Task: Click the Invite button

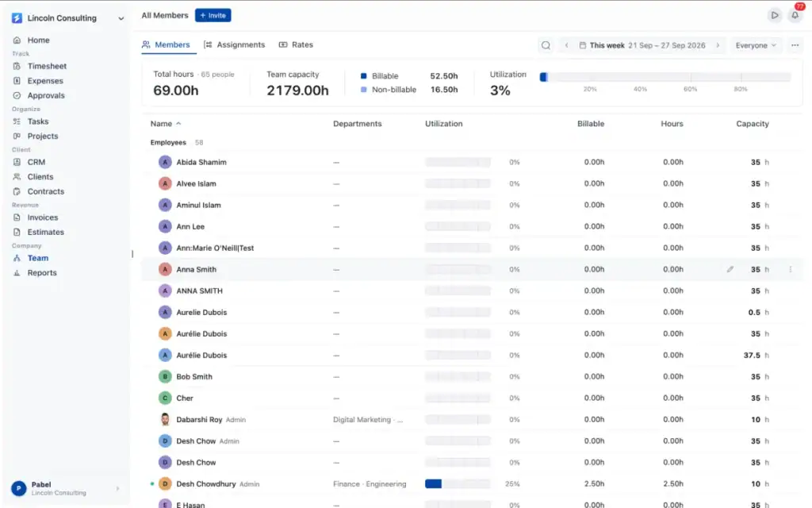Action: pyautogui.click(x=213, y=16)
